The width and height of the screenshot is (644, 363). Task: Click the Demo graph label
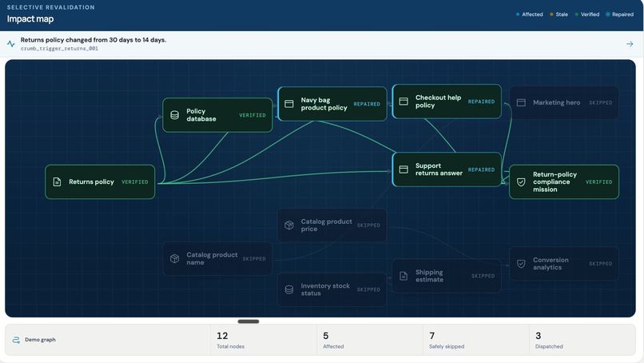point(40,340)
